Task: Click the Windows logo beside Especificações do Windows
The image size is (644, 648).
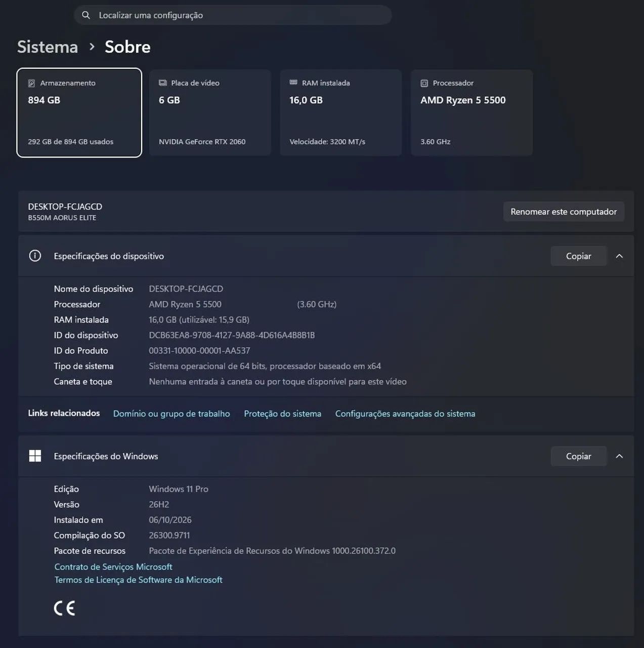Action: [x=35, y=456]
